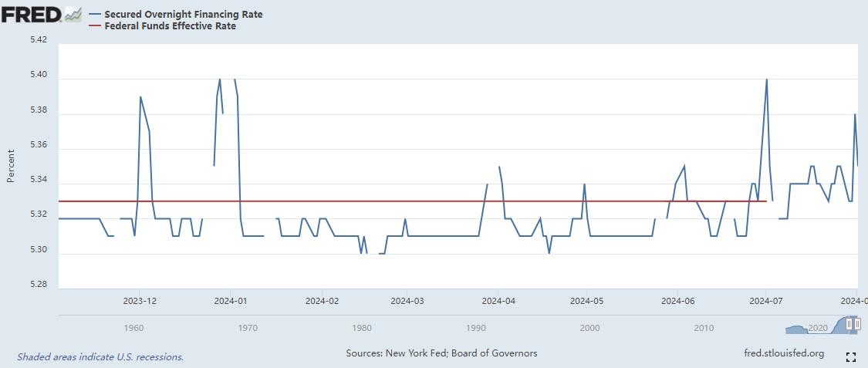Click the chart icon beside FRED logo
Image resolution: width=868 pixels, height=368 pixels.
73,14
